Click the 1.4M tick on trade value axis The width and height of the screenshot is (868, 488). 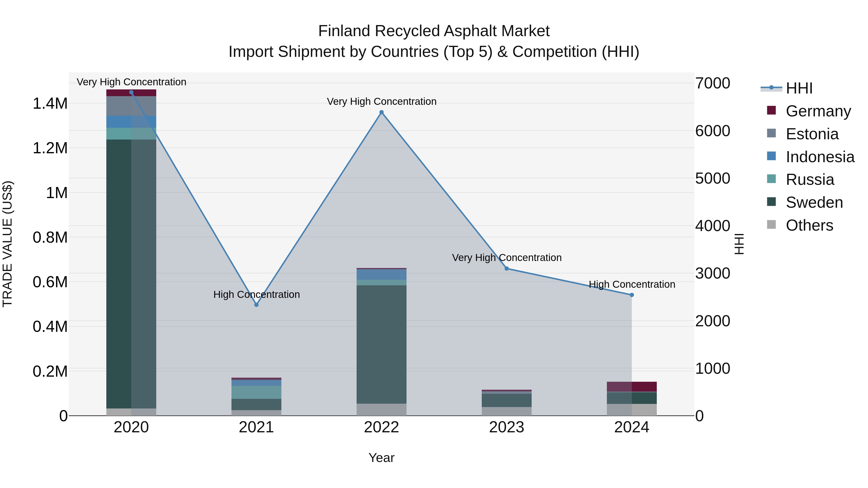tap(50, 103)
